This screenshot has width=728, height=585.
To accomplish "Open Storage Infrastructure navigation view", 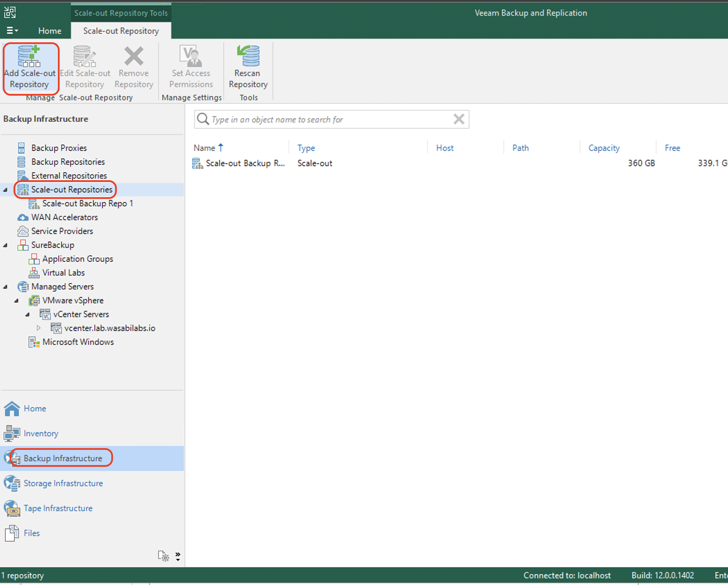I will click(53, 483).
